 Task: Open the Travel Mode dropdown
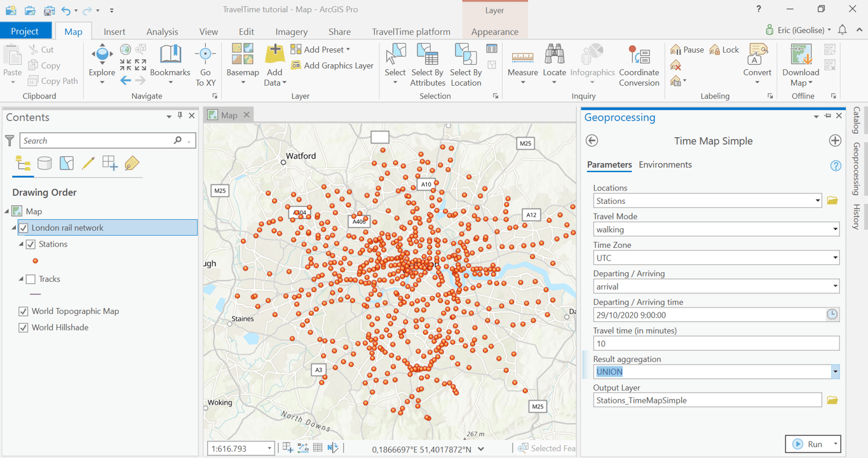click(835, 230)
